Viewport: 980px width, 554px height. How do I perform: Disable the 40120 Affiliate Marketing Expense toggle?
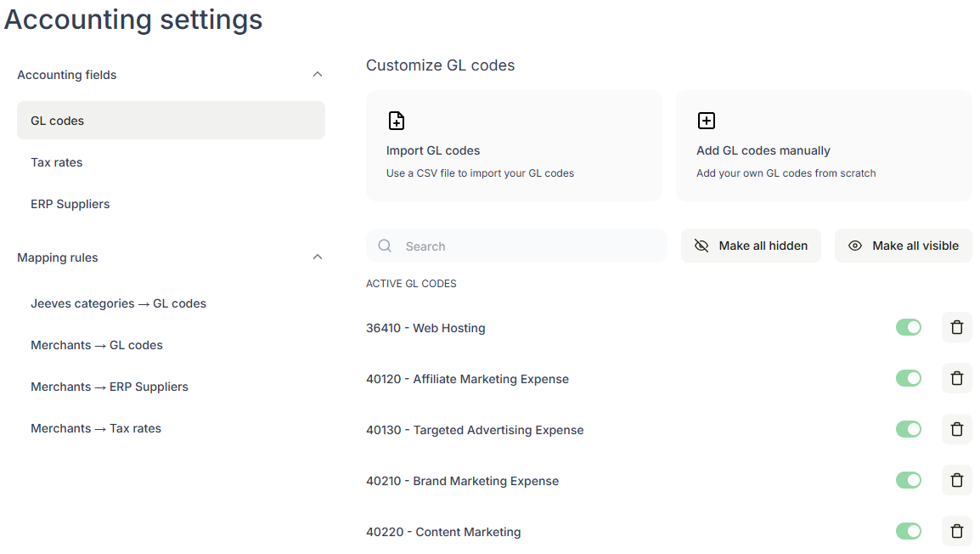(908, 378)
